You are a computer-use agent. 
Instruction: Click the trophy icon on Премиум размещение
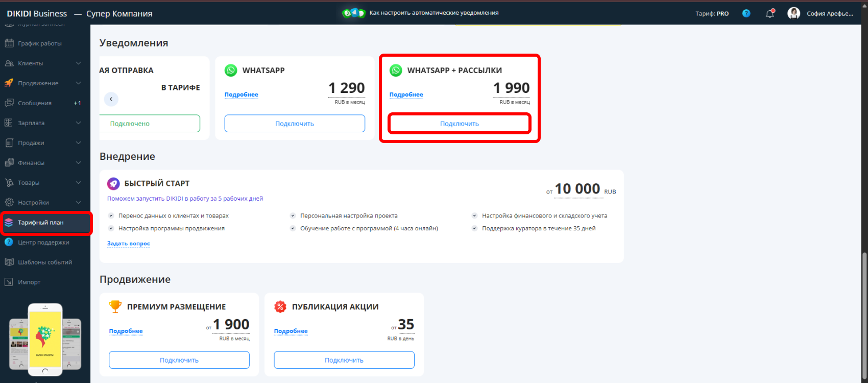pyautogui.click(x=115, y=306)
